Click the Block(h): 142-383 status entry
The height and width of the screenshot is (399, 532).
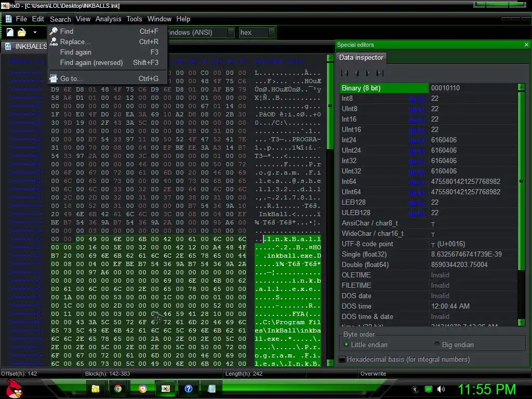click(108, 374)
